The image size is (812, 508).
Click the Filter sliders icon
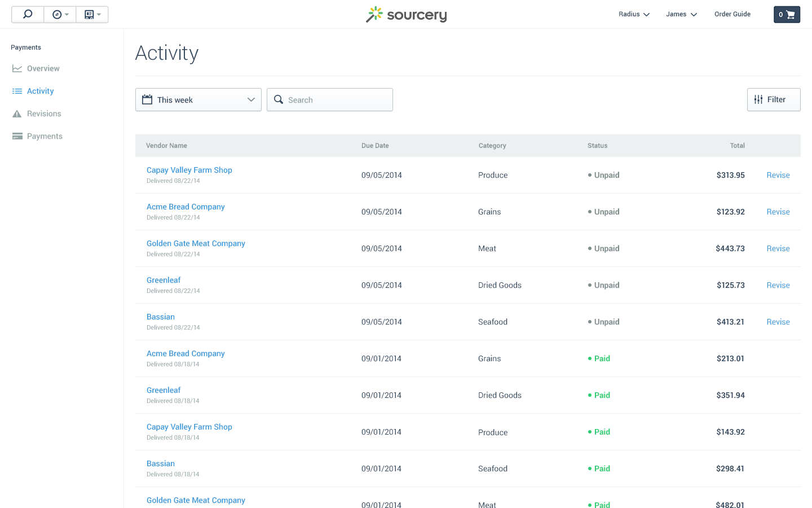click(758, 99)
